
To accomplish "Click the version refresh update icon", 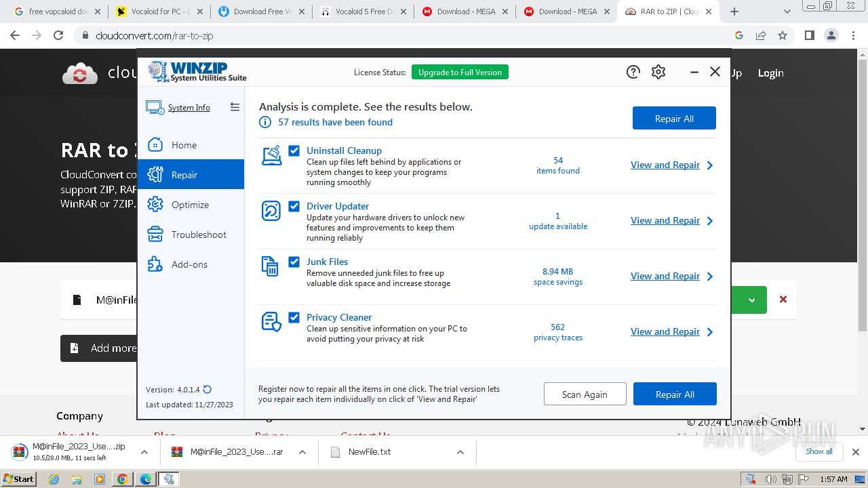I will 208,390.
